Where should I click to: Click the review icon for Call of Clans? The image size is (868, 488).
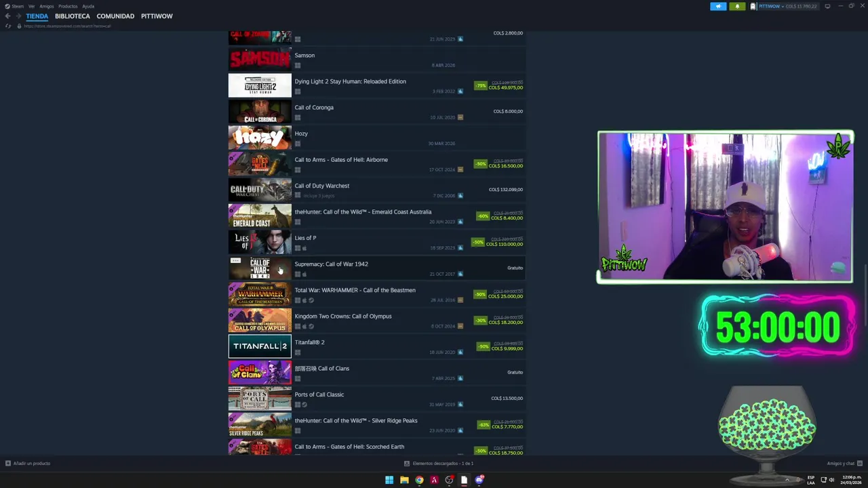click(x=460, y=378)
